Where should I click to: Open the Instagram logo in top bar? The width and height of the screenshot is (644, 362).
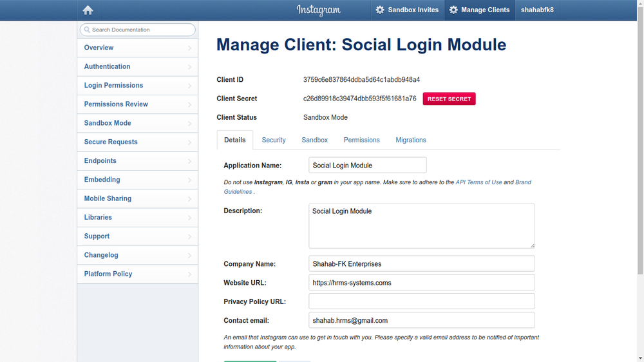click(x=318, y=10)
